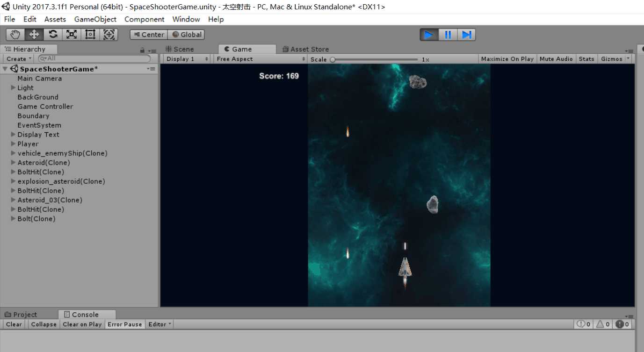The width and height of the screenshot is (644, 352).
Task: Select the Scale tool
Action: pos(72,35)
